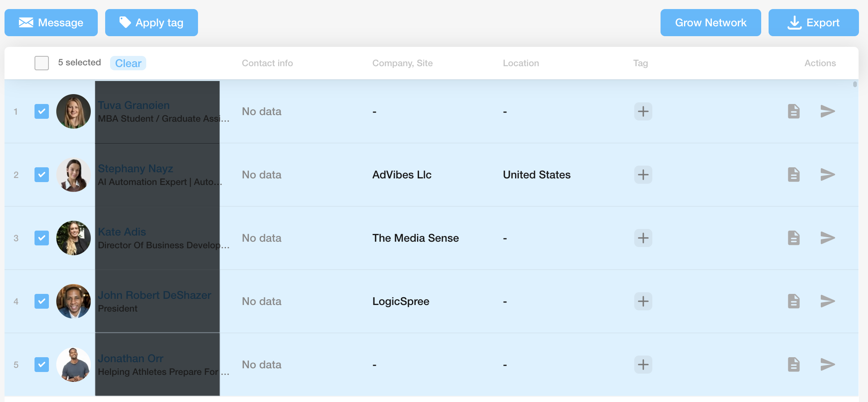Image resolution: width=868 pixels, height=402 pixels.
Task: Open the Stephany Nayz name link
Action: coord(135,169)
